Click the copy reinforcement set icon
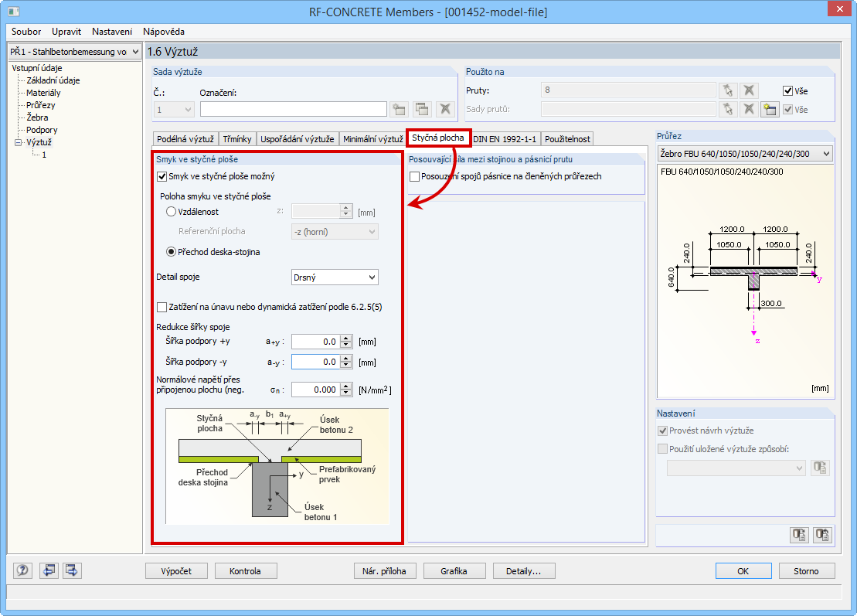This screenshot has width=857, height=616. pos(422,109)
